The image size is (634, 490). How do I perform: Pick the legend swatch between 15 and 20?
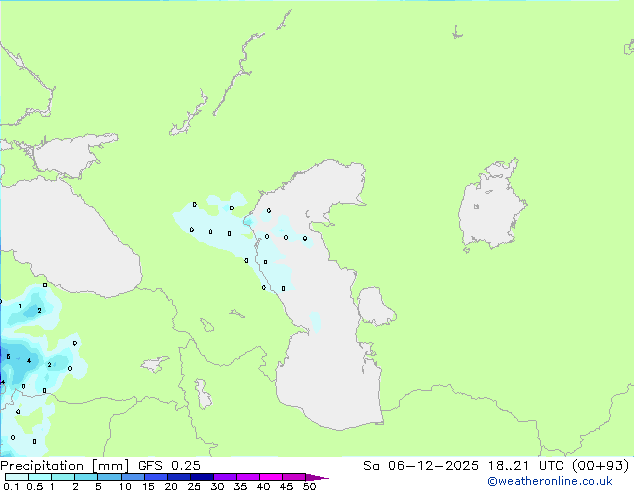(x=155, y=477)
